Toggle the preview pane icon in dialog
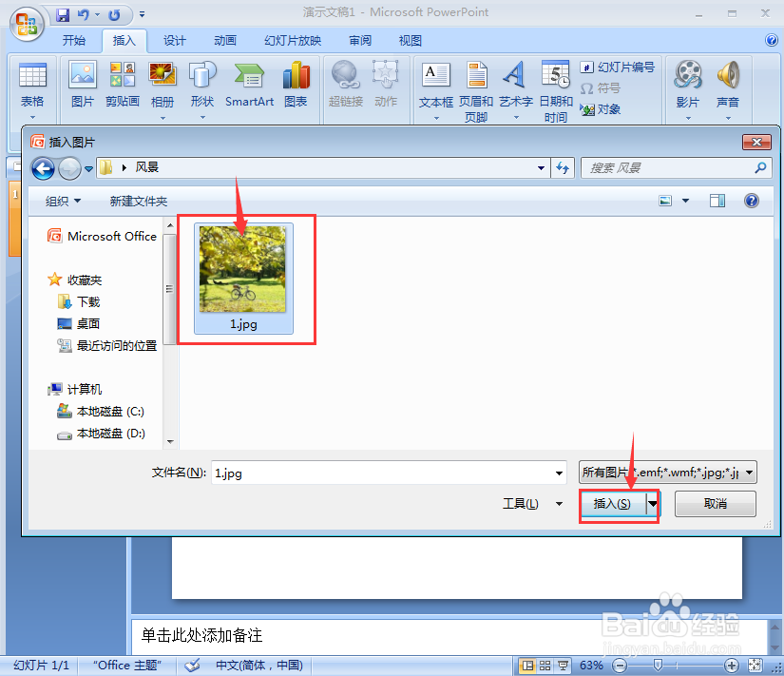The image size is (784, 676). click(x=717, y=202)
